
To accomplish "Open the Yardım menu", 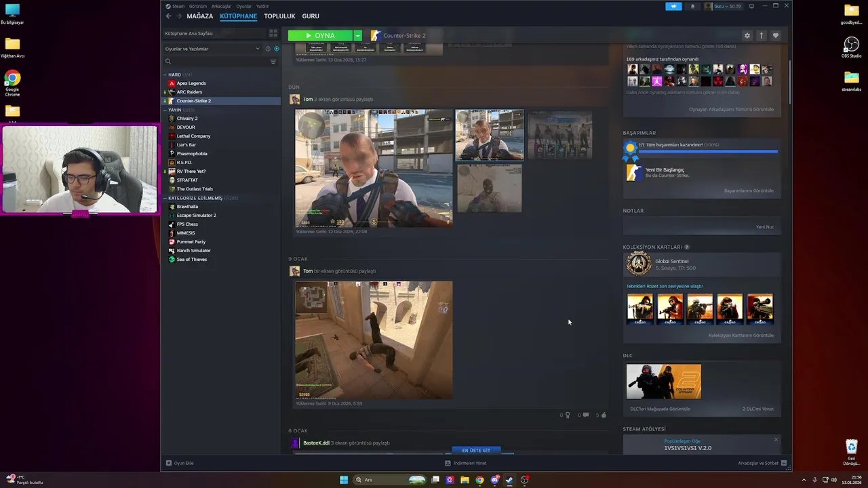I will [x=262, y=6].
